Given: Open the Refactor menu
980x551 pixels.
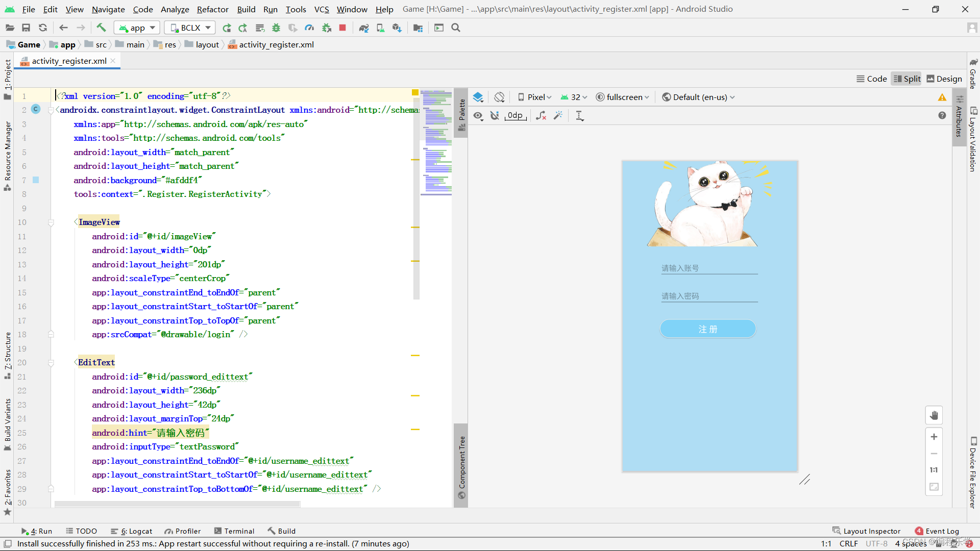Looking at the screenshot, I should click(x=212, y=9).
